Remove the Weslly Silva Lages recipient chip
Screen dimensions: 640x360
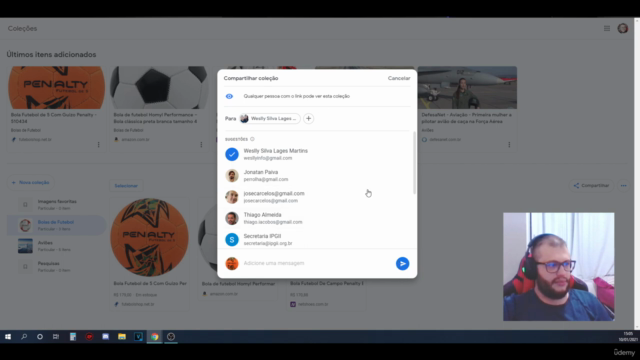click(x=270, y=118)
